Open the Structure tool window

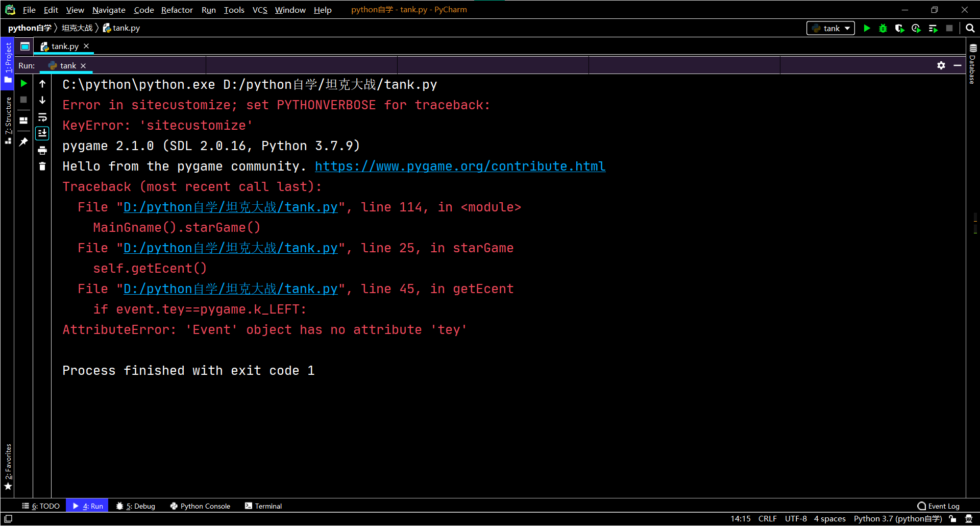8,121
